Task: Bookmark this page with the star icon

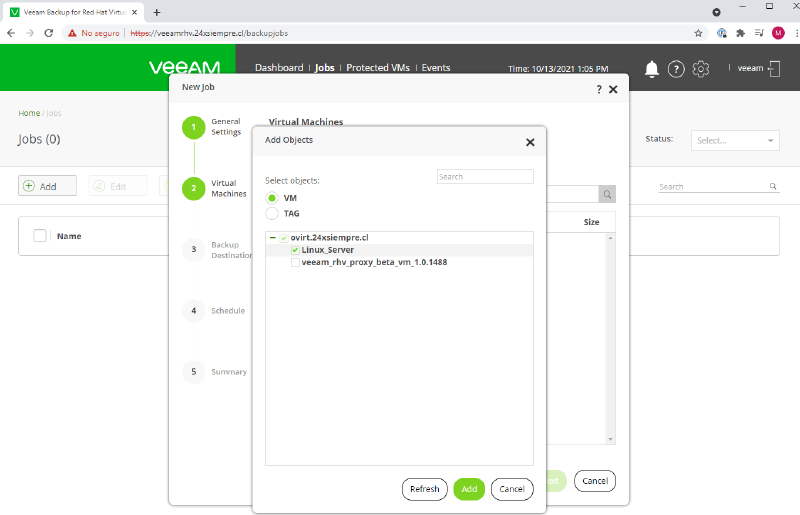Action: (698, 33)
